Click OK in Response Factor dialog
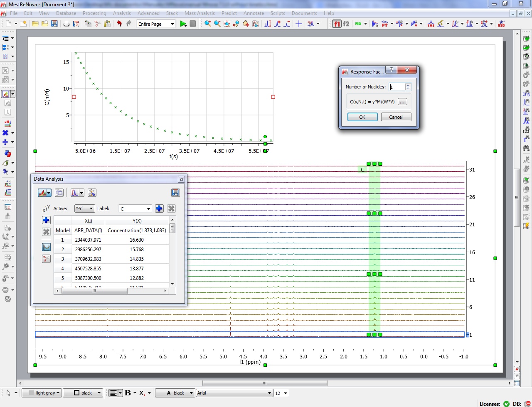The height and width of the screenshot is (407, 532). click(x=362, y=117)
